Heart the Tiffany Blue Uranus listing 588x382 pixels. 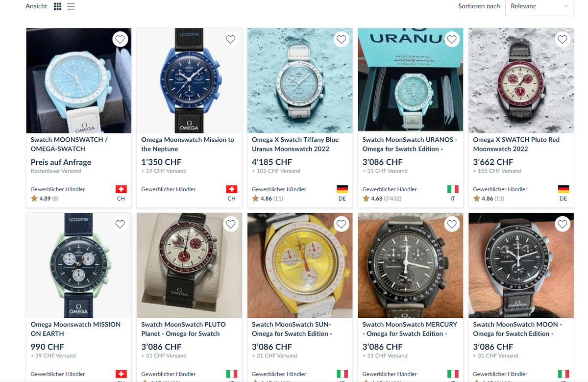click(342, 39)
